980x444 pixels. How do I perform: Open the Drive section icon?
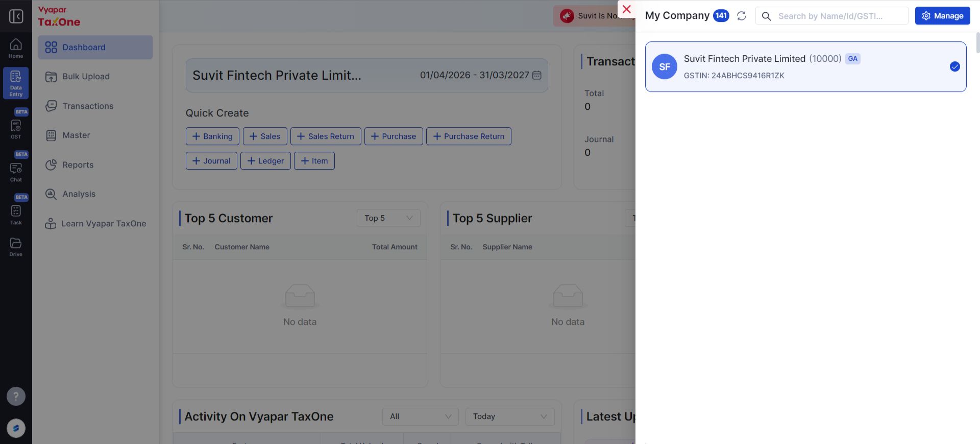click(x=16, y=246)
